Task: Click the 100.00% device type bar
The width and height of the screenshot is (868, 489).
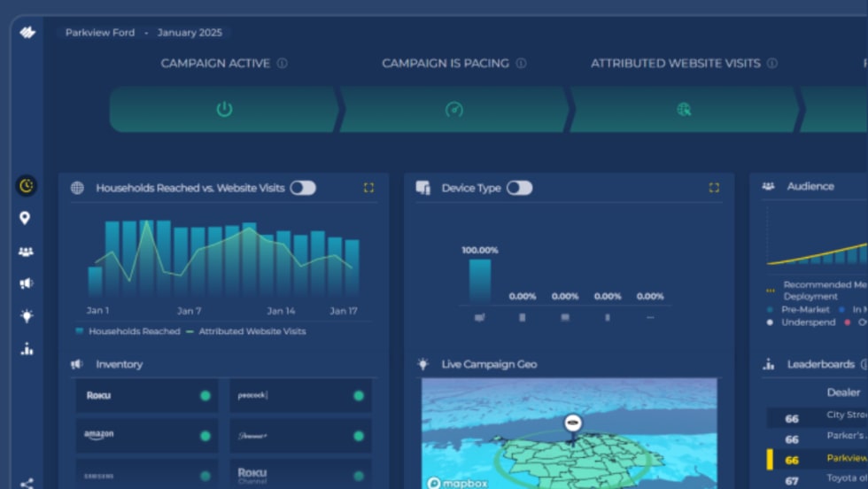Action: (x=479, y=281)
